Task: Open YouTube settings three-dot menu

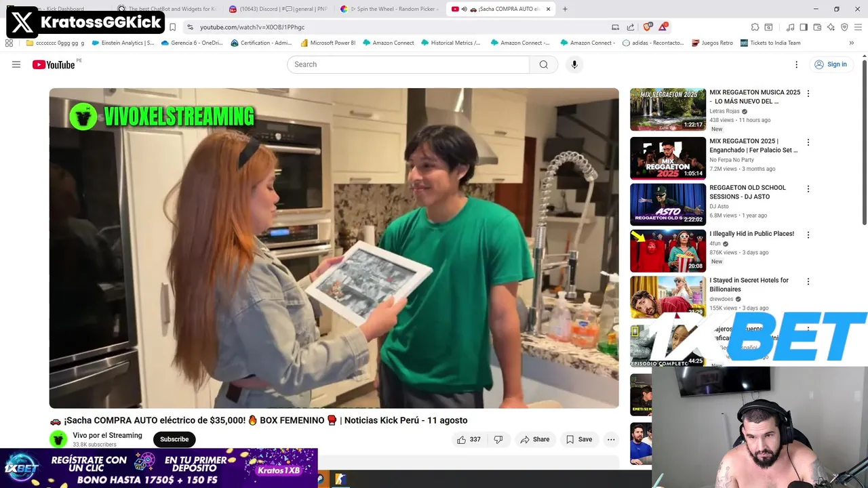Action: coord(796,64)
